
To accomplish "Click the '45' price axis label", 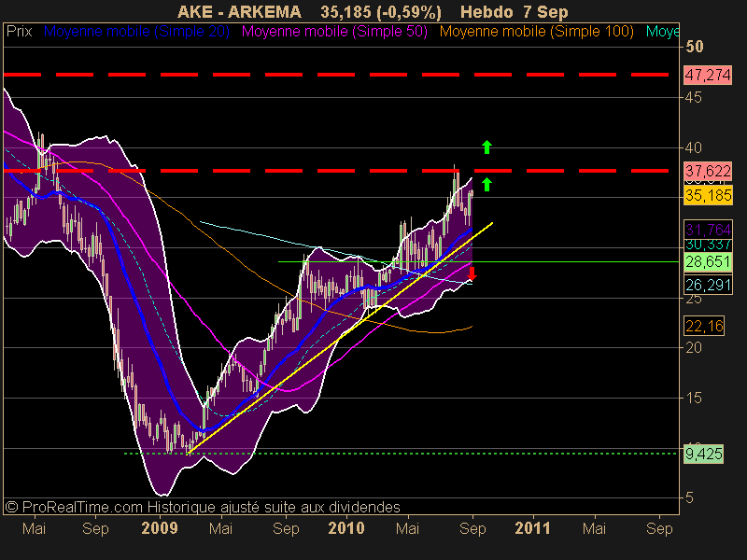I will [694, 98].
